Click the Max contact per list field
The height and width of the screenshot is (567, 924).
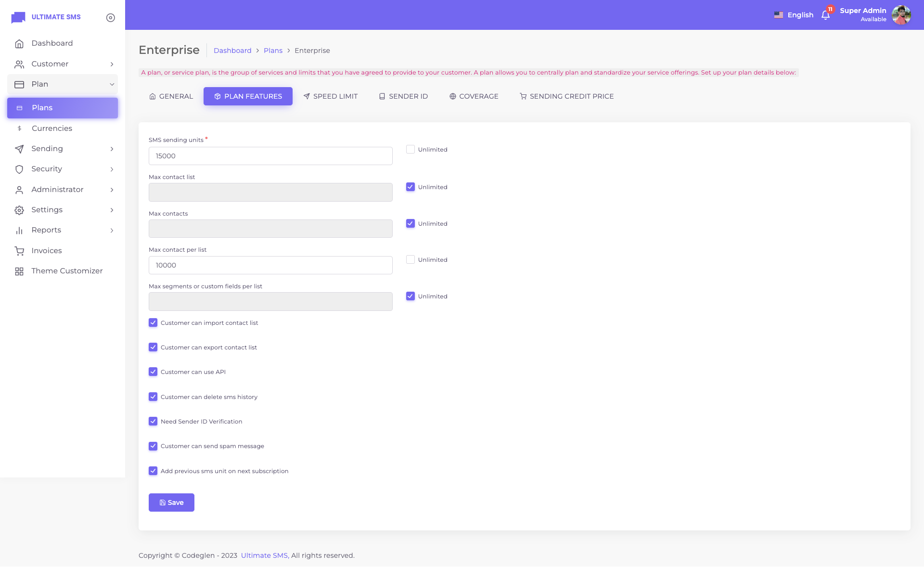point(270,265)
